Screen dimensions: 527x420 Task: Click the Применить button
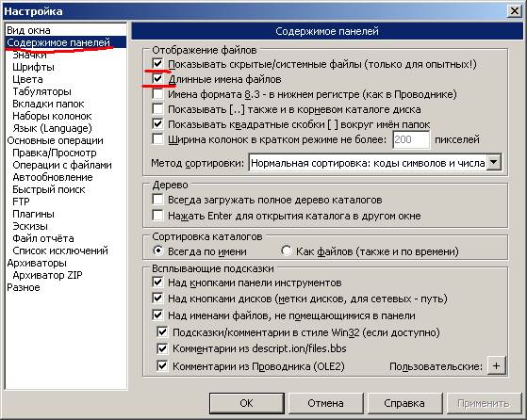(x=484, y=403)
